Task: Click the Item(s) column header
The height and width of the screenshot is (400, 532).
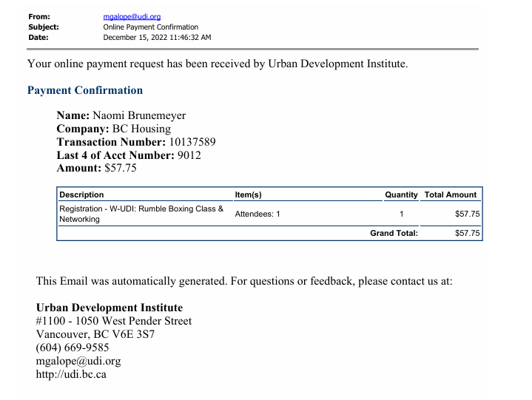Action: [248, 194]
